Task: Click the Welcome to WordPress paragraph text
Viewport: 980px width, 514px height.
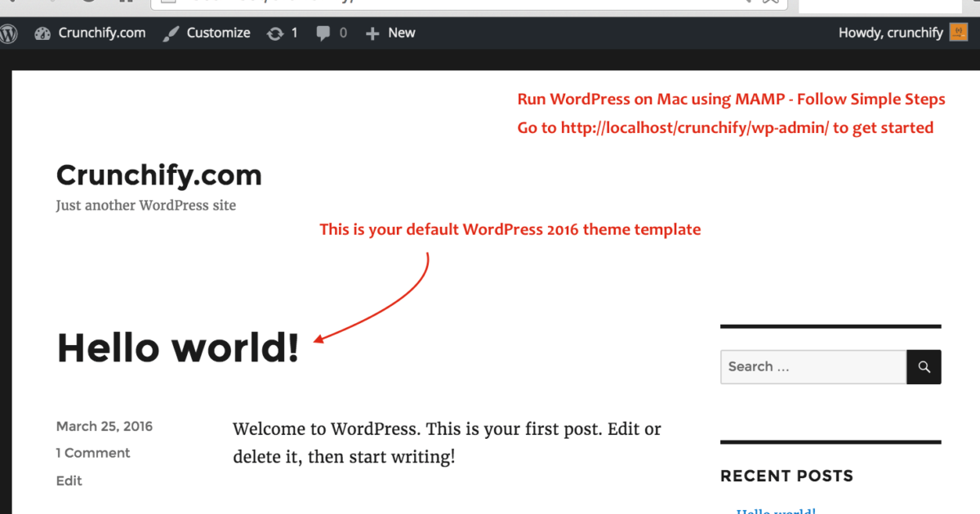Action: click(447, 443)
